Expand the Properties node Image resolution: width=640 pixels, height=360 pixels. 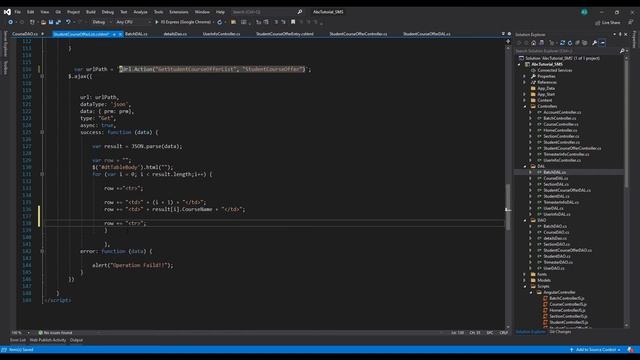click(x=525, y=76)
